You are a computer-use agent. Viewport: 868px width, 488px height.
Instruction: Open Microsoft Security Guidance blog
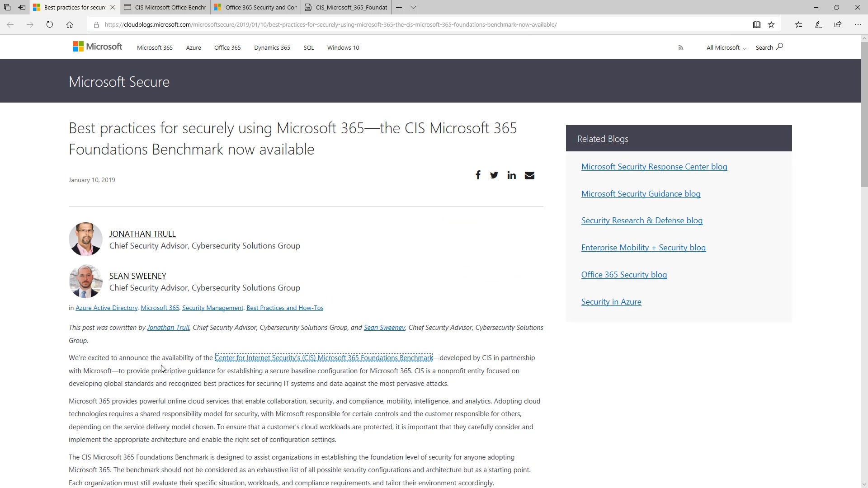pos(641,194)
